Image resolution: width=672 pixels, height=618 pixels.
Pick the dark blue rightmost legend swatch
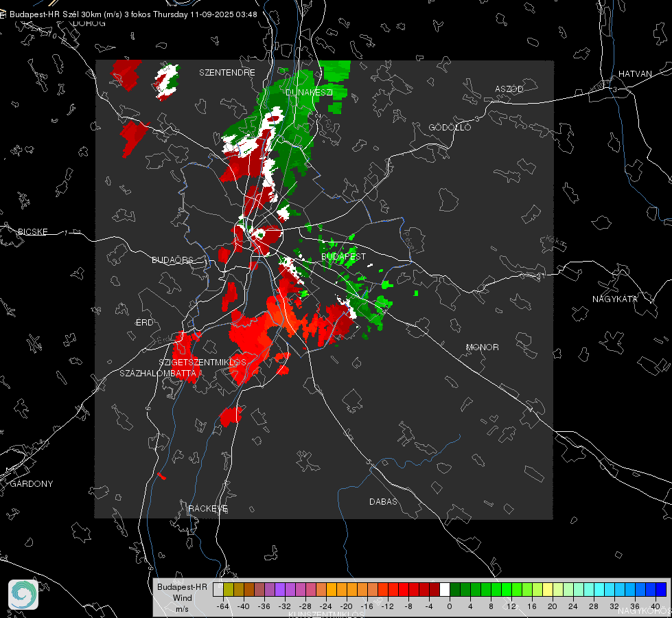click(x=661, y=590)
